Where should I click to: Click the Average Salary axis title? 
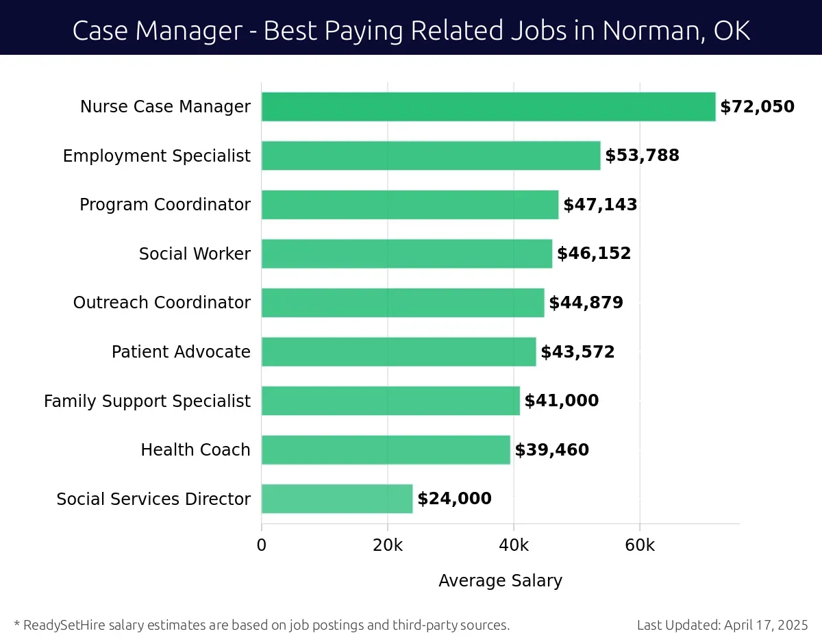point(500,581)
